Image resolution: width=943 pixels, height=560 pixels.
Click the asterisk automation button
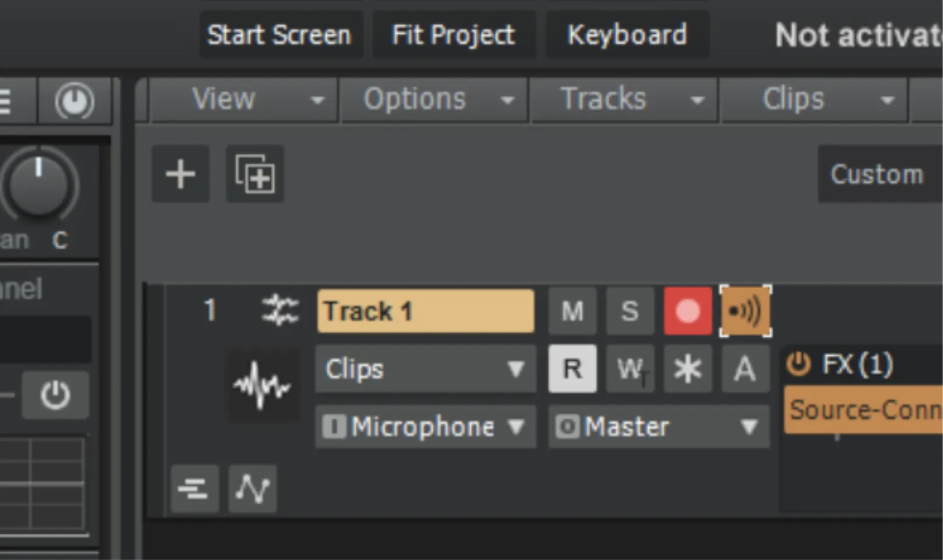pyautogui.click(x=688, y=369)
